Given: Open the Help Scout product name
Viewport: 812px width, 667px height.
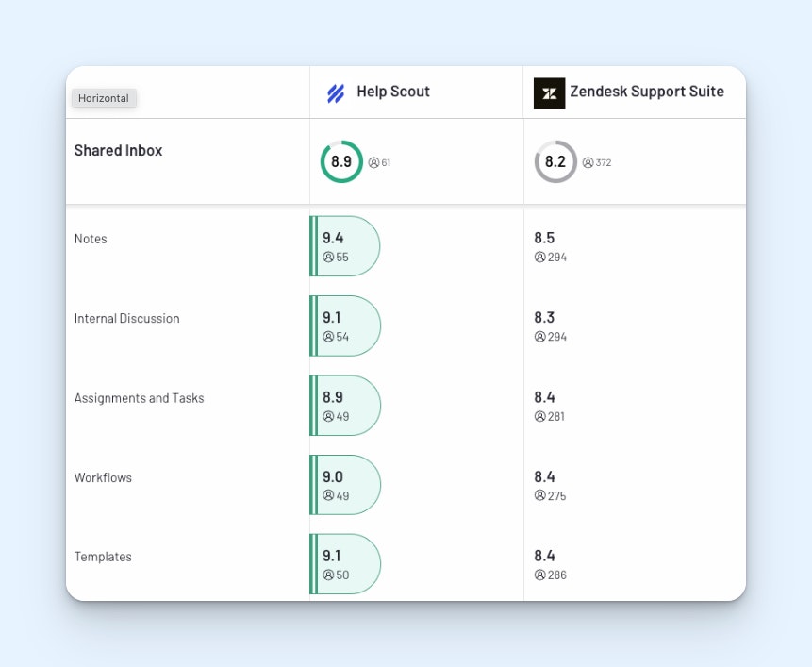Looking at the screenshot, I should click(393, 92).
